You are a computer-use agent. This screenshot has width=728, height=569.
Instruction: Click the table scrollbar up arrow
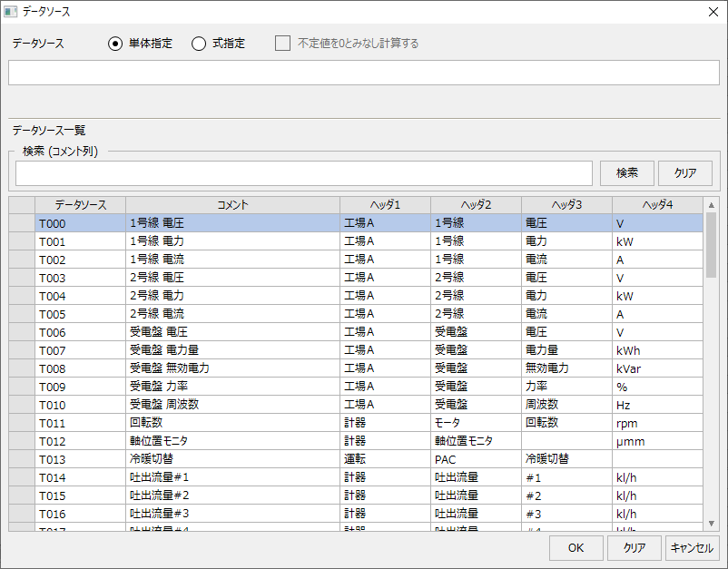tap(711, 205)
